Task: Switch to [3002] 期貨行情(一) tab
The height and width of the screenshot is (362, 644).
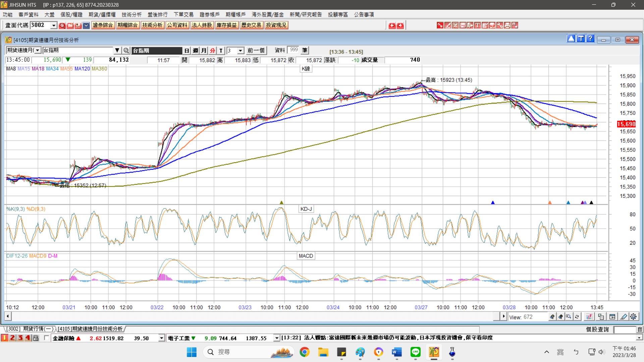Action: pyautogui.click(x=30, y=329)
